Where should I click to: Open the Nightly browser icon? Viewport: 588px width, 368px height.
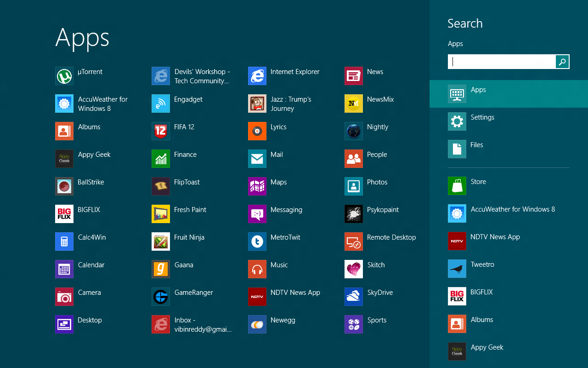pos(354,131)
